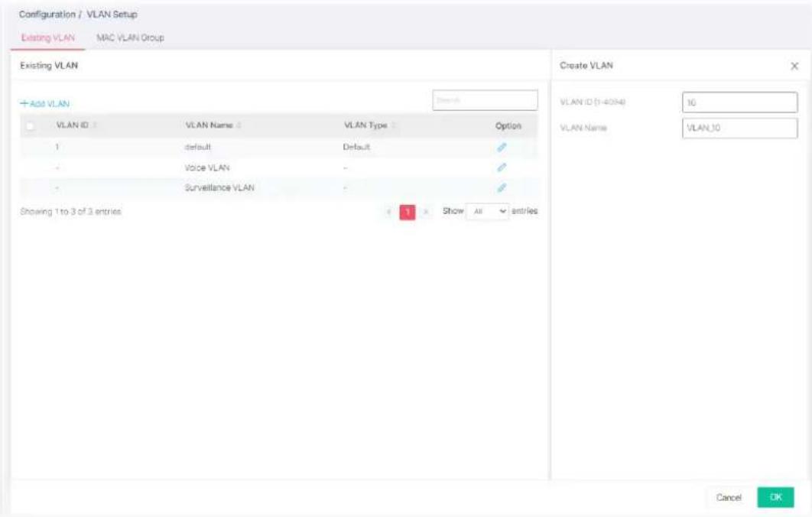
Task: Click the 'Default' VLAN type cell
Action: click(356, 147)
